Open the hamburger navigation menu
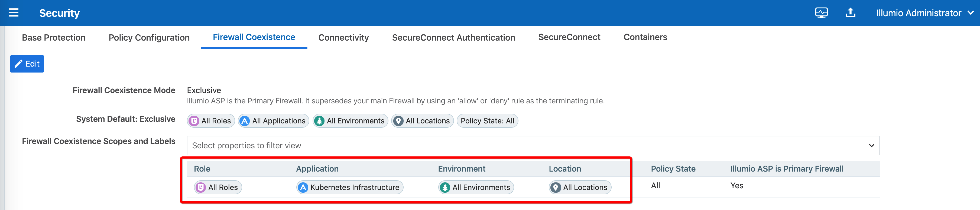The height and width of the screenshot is (210, 980). pos(14,13)
